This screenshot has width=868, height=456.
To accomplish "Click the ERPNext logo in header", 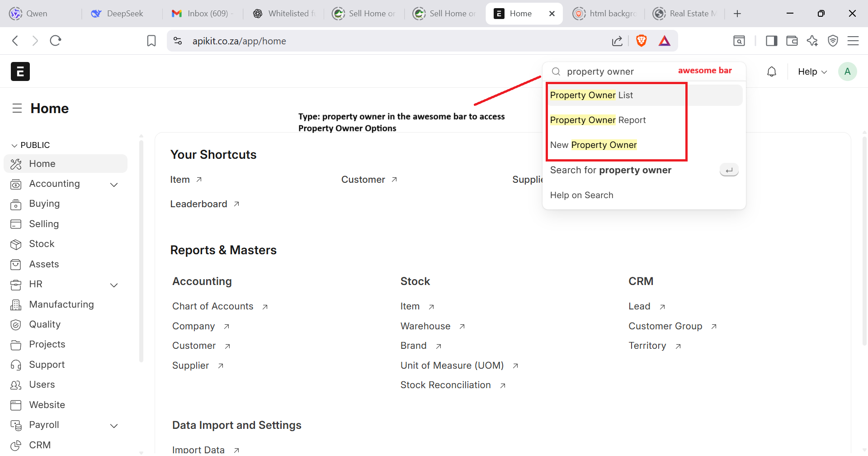I will [20, 71].
